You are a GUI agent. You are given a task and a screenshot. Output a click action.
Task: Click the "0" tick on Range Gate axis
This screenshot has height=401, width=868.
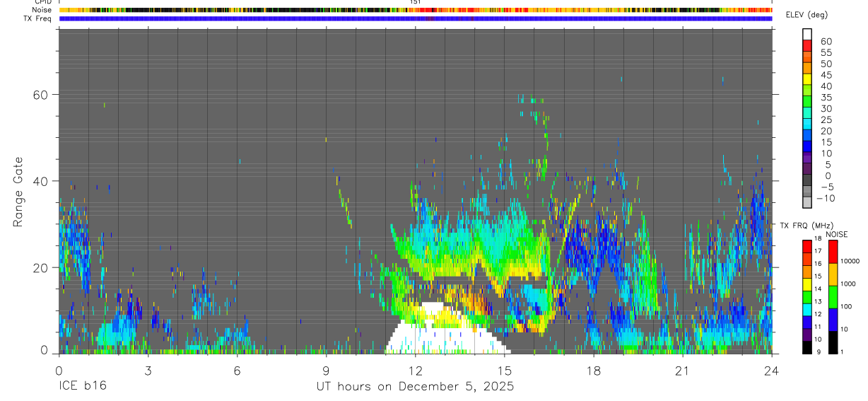(x=45, y=349)
